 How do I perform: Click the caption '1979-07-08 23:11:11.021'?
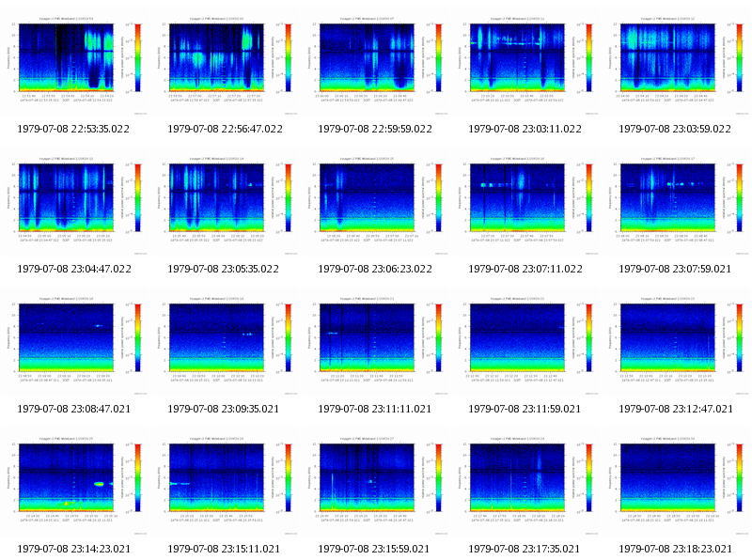coord(374,409)
